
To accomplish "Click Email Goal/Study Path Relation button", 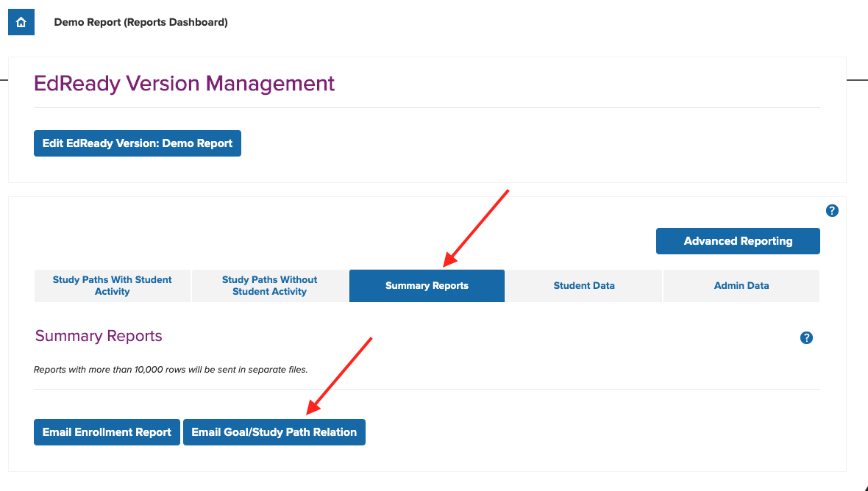I will (x=274, y=432).
